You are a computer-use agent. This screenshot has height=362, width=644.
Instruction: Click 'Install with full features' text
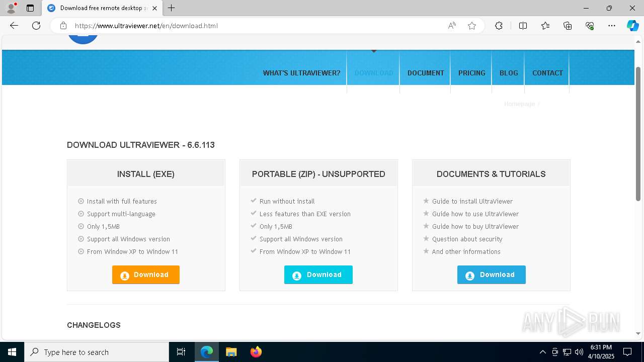(x=122, y=201)
